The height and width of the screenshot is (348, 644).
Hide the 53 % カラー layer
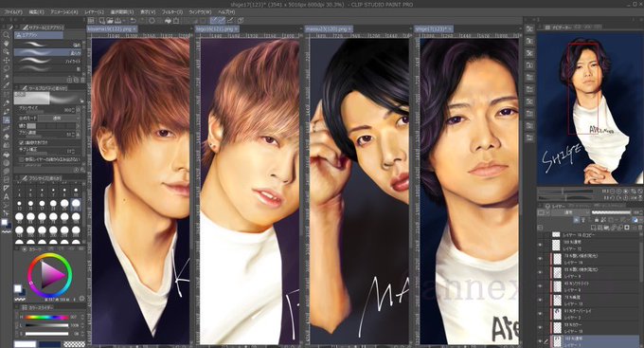541,327
